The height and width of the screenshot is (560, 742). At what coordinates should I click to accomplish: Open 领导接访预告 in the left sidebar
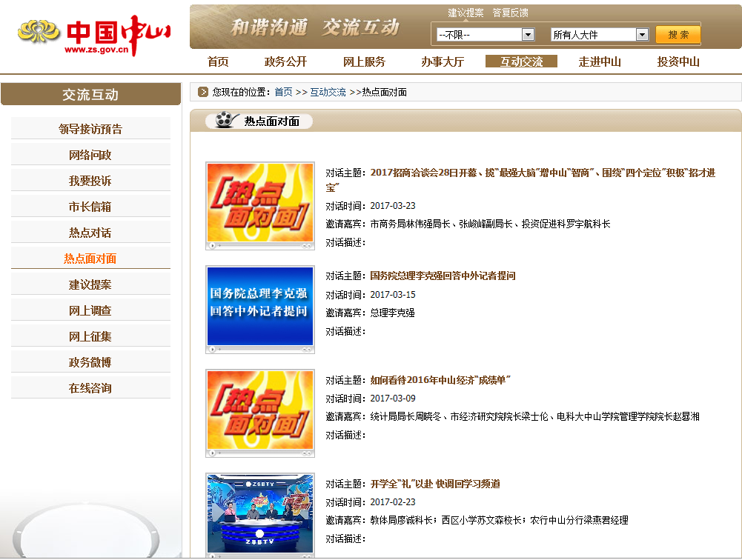(90, 129)
